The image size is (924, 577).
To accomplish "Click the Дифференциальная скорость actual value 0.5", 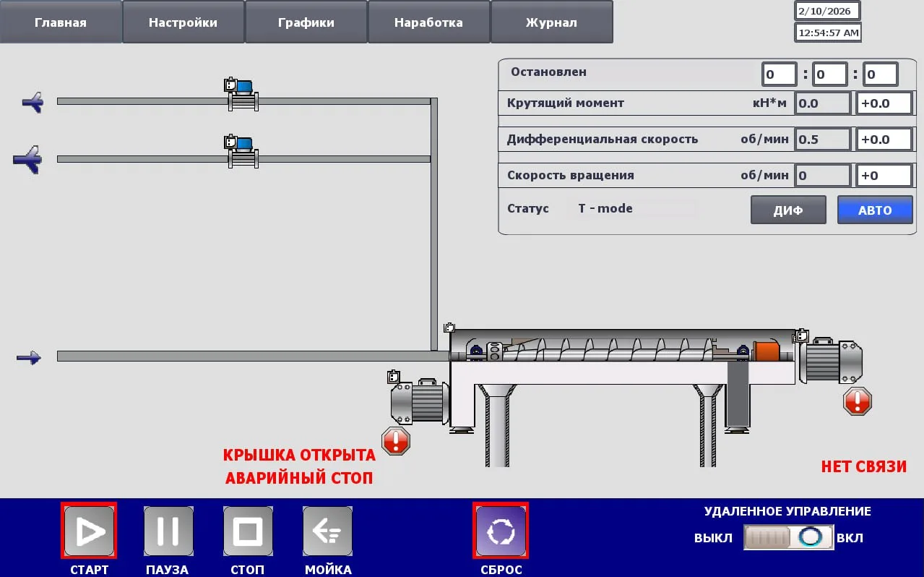I will pyautogui.click(x=823, y=139).
